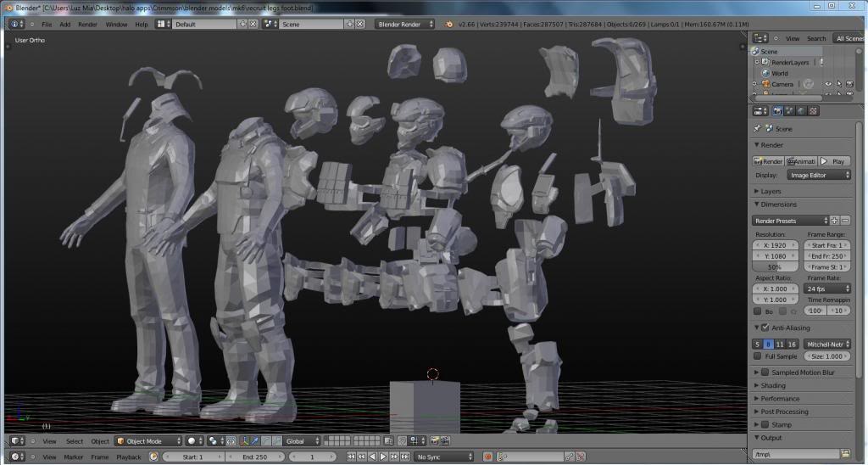Open the Image Editor display dropdown
This screenshot has height=465, width=868.
(819, 175)
